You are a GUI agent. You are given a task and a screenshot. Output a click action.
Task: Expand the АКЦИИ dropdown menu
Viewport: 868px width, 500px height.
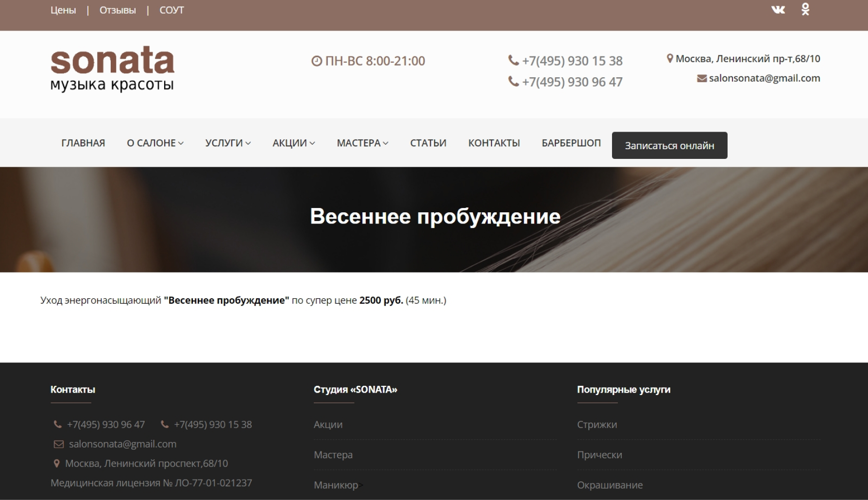[x=294, y=143]
